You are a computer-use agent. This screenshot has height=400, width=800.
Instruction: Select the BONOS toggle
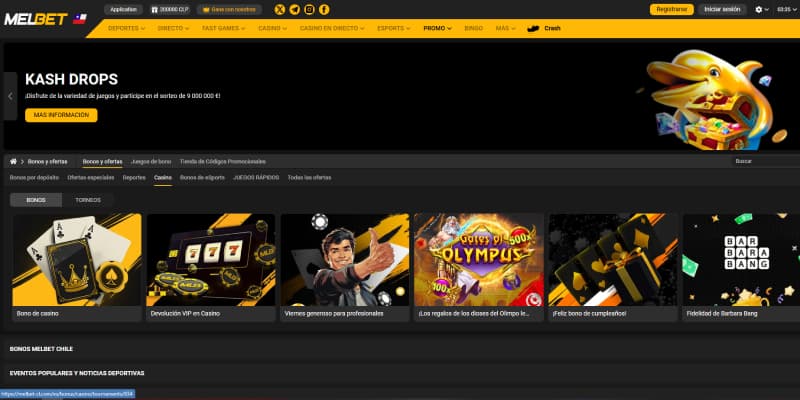[36, 200]
